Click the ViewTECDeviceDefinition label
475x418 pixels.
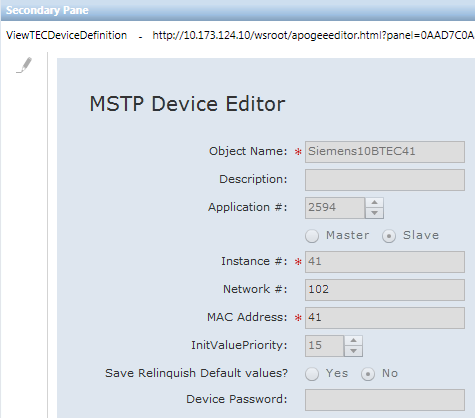click(x=67, y=35)
